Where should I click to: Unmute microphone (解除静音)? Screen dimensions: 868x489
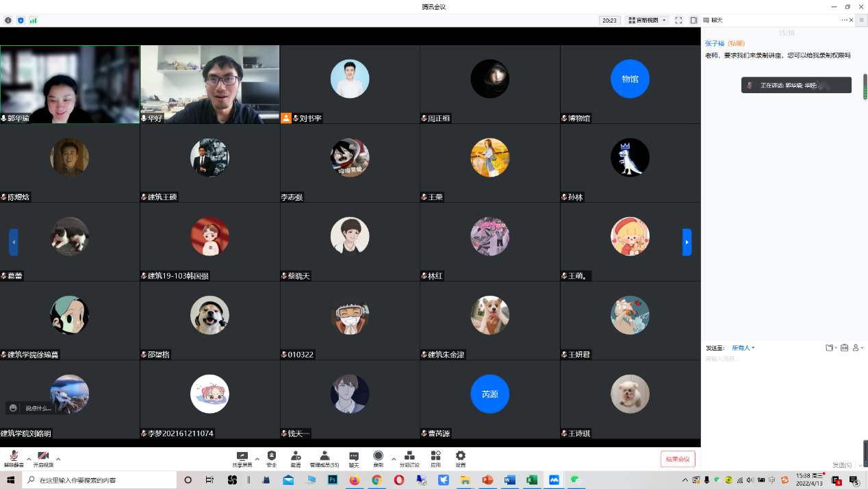click(x=14, y=458)
